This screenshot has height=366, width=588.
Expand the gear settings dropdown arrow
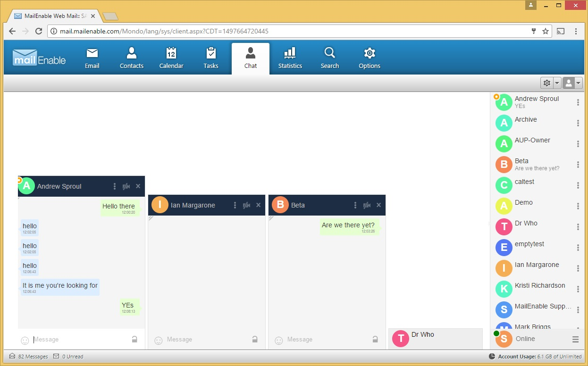pyautogui.click(x=557, y=83)
